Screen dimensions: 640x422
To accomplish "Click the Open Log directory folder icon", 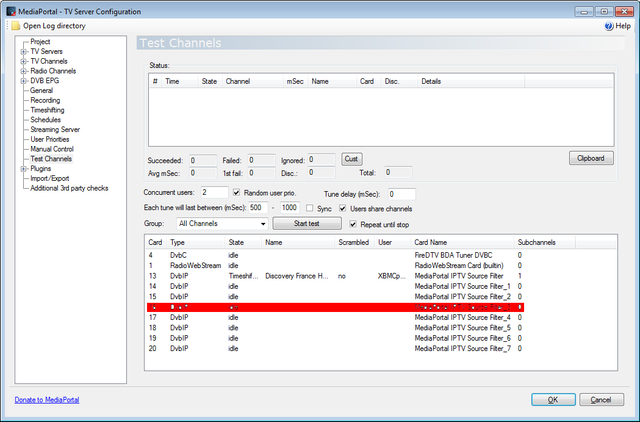I will pos(15,25).
